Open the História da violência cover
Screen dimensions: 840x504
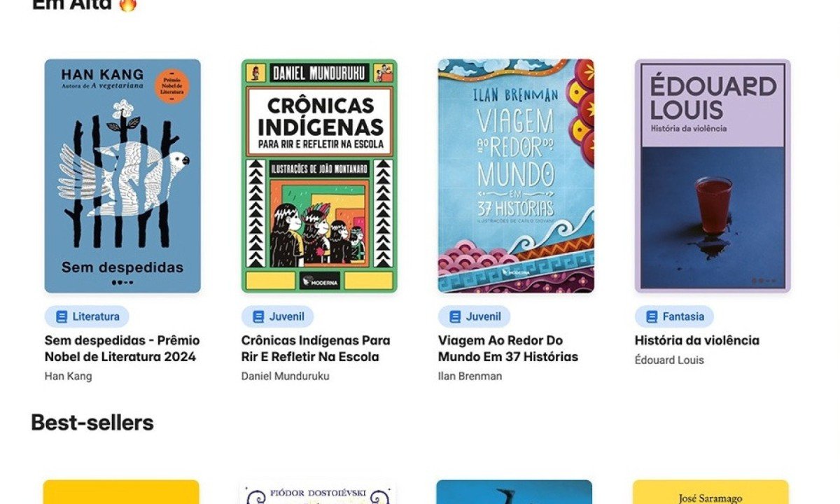(713, 176)
